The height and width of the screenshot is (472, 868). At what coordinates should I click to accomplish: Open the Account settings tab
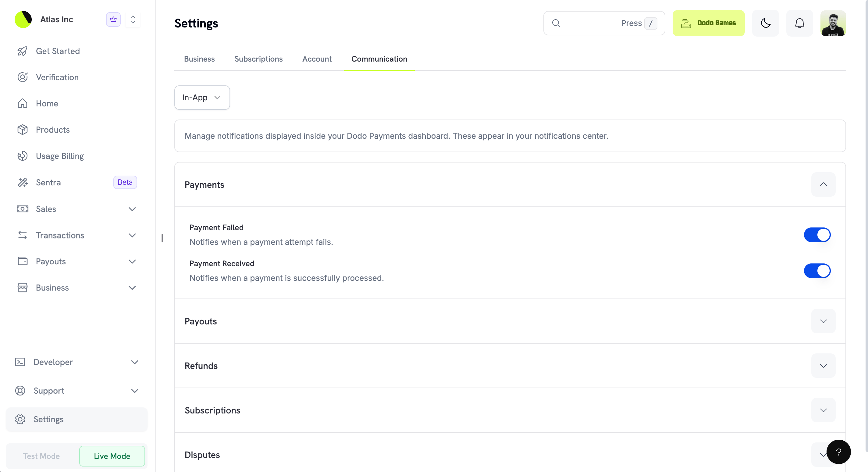[317, 59]
